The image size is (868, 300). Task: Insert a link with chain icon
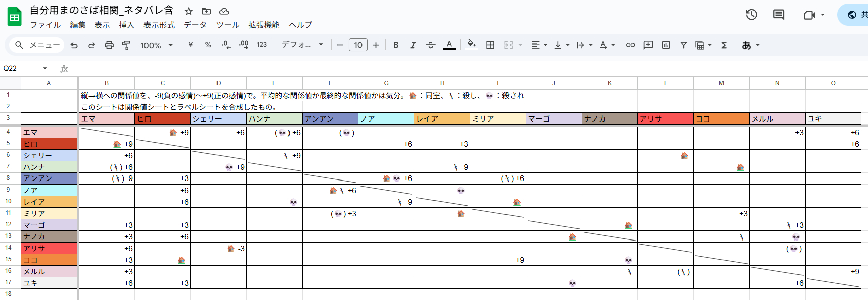(630, 45)
